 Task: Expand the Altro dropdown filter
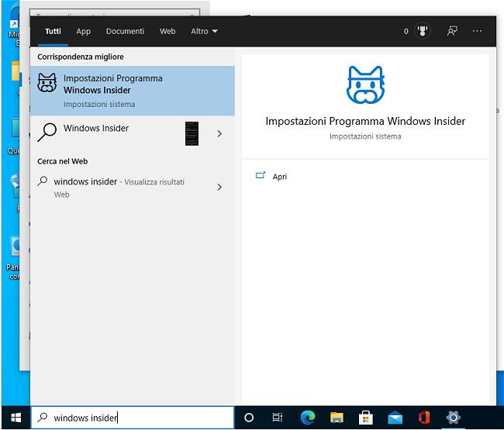[x=204, y=31]
